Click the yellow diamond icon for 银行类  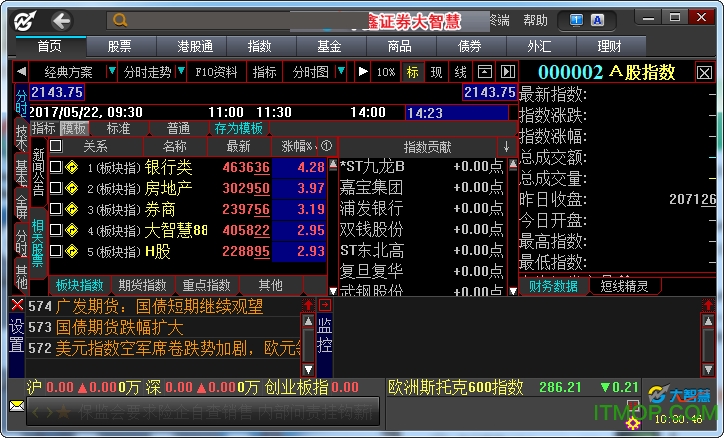(x=72, y=167)
